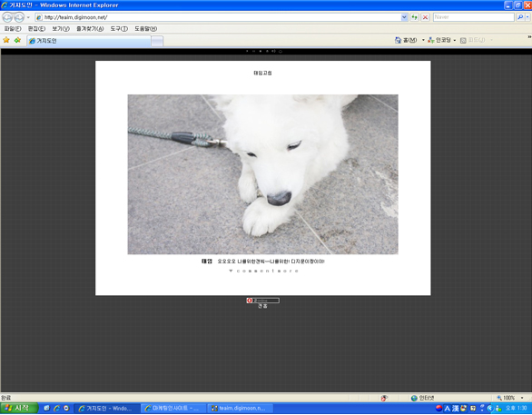Viewport: 532px width, 415px height.
Task: Open the 도움말(H) menu
Action: pos(145,29)
